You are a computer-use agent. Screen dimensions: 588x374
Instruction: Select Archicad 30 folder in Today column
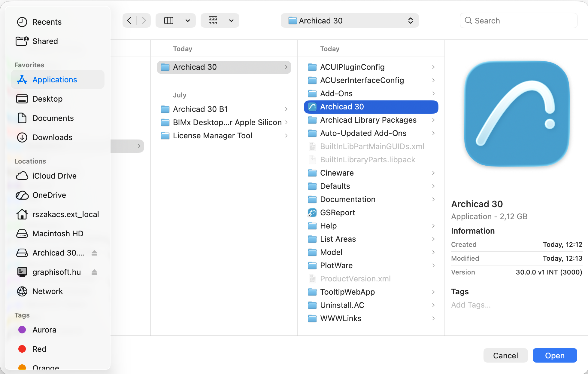(x=224, y=67)
